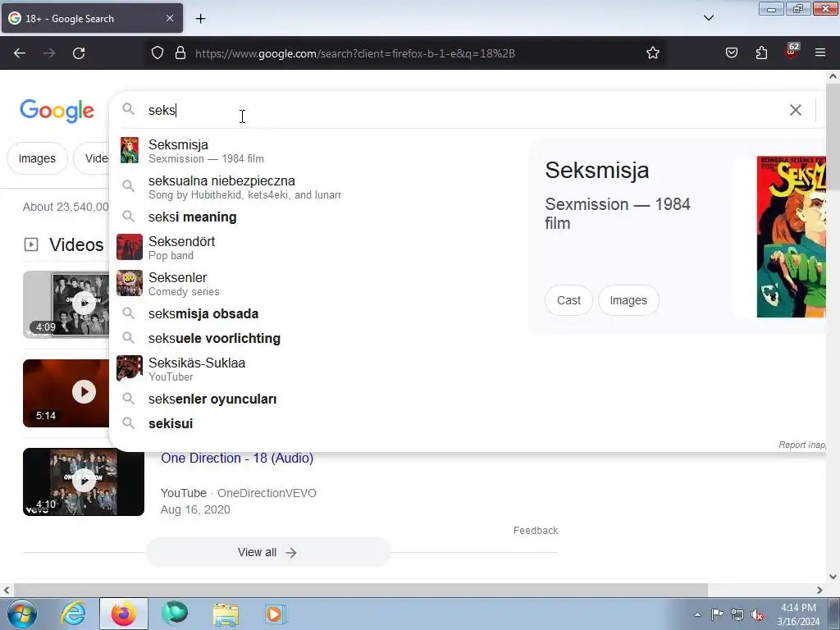Click the Cast chip in Seksmisja panel
840x630 pixels.
(568, 300)
